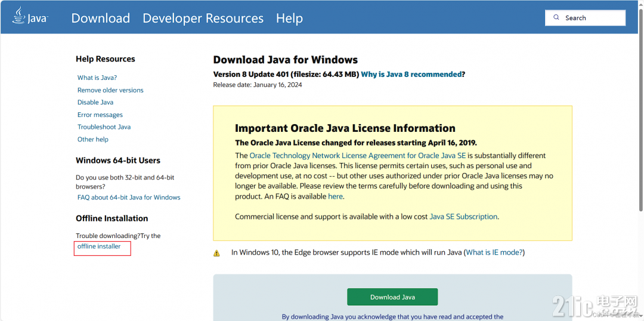Open 'What is IE mode?' link
This screenshot has width=644, height=321.
click(494, 252)
